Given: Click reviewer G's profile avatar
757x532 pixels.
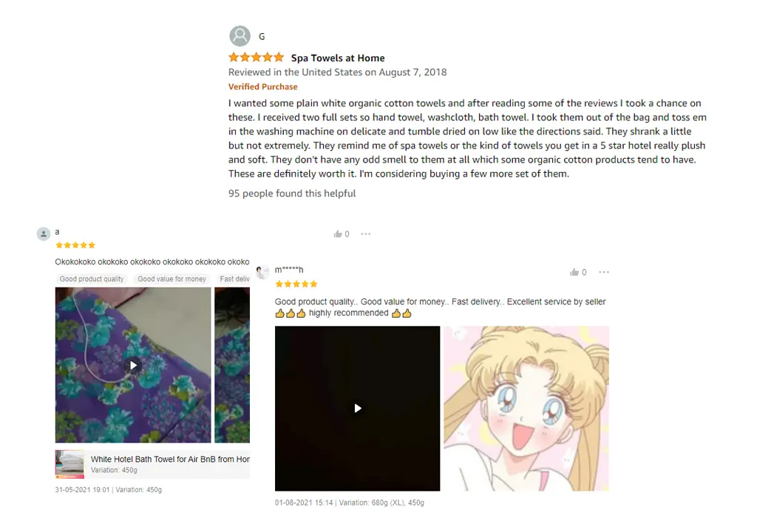Looking at the screenshot, I should [x=240, y=36].
